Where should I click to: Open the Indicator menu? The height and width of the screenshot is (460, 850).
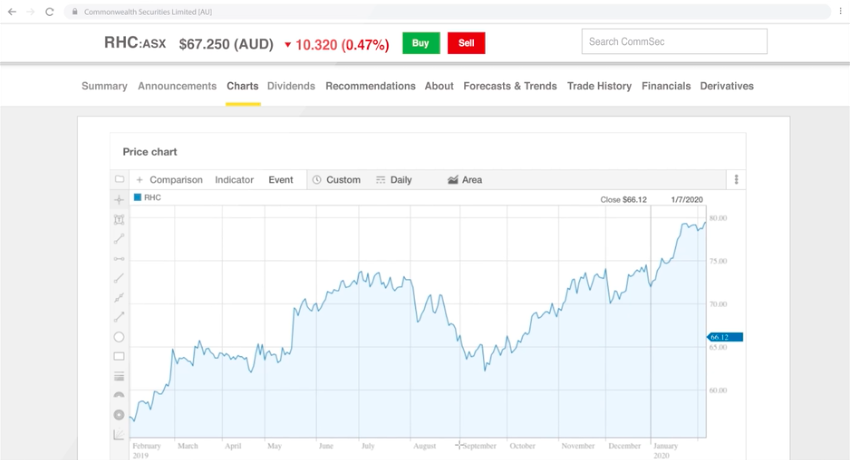click(x=234, y=180)
